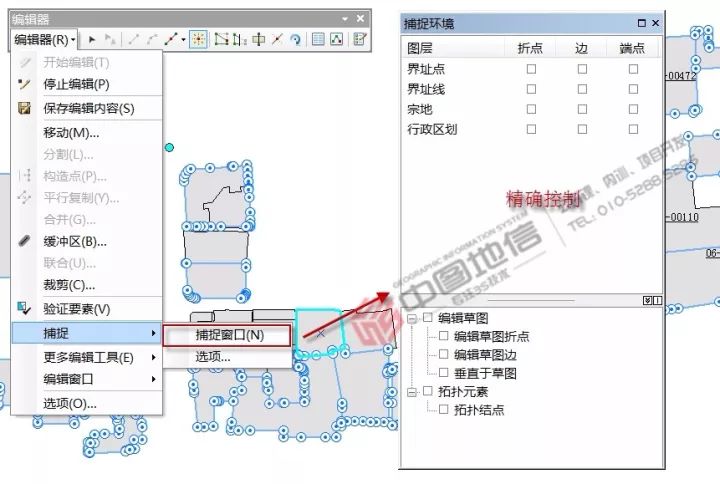Click the 保存编辑内容 disk icon
Screen dimensions: 720x484
pyautogui.click(x=24, y=108)
